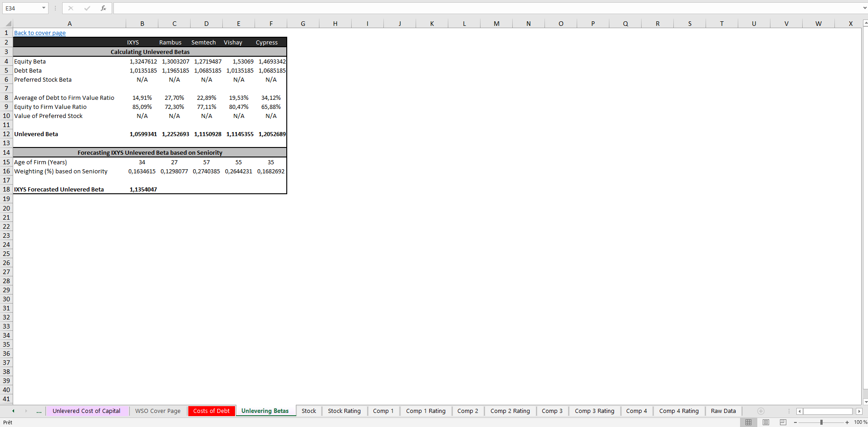Screen dimensions: 868x427
Task: Select row 18 header
Action: point(6,190)
